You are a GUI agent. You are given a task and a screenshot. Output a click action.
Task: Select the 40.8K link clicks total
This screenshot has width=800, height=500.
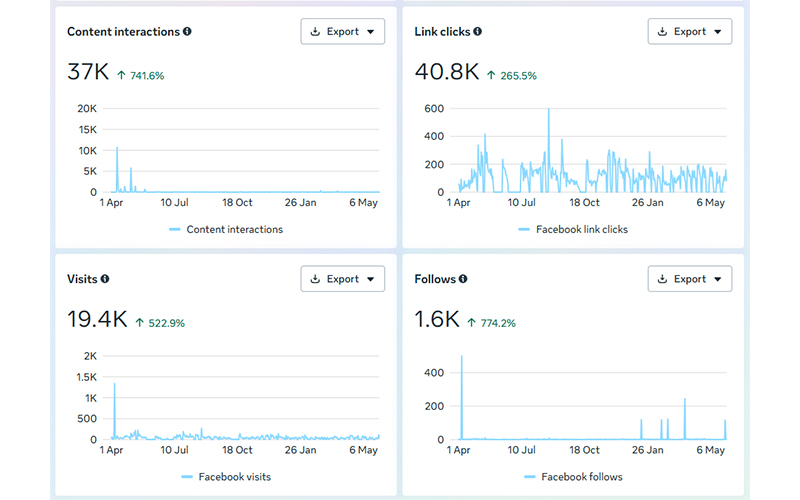pos(447,71)
